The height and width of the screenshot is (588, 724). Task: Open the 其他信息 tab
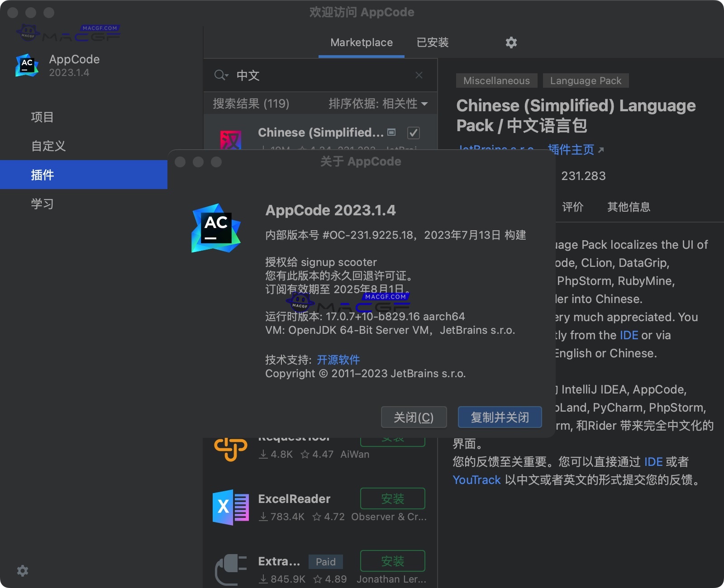[x=628, y=207]
